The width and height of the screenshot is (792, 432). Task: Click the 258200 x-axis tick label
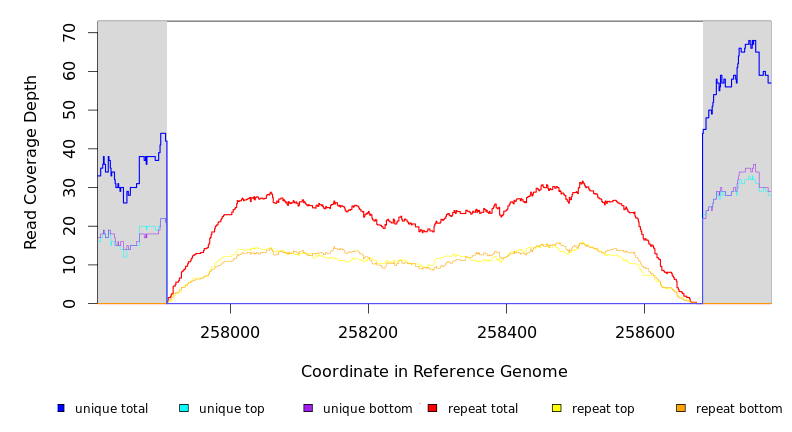click(368, 333)
